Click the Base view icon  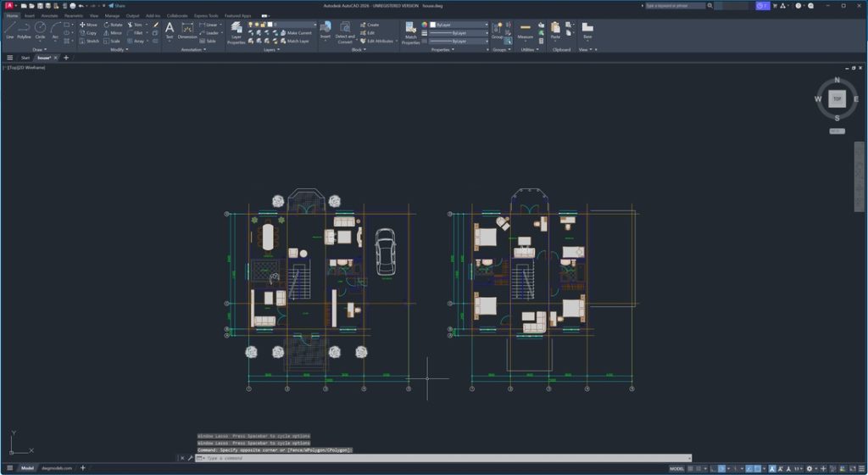click(x=587, y=30)
